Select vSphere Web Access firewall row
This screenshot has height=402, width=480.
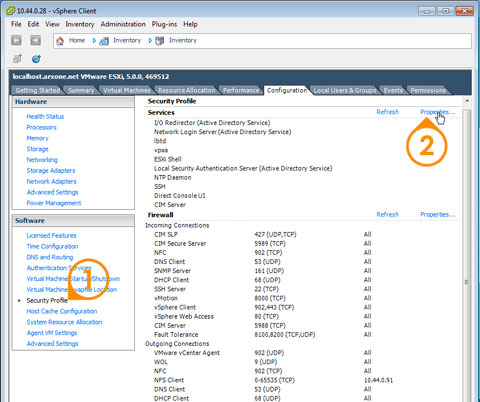[x=263, y=316]
